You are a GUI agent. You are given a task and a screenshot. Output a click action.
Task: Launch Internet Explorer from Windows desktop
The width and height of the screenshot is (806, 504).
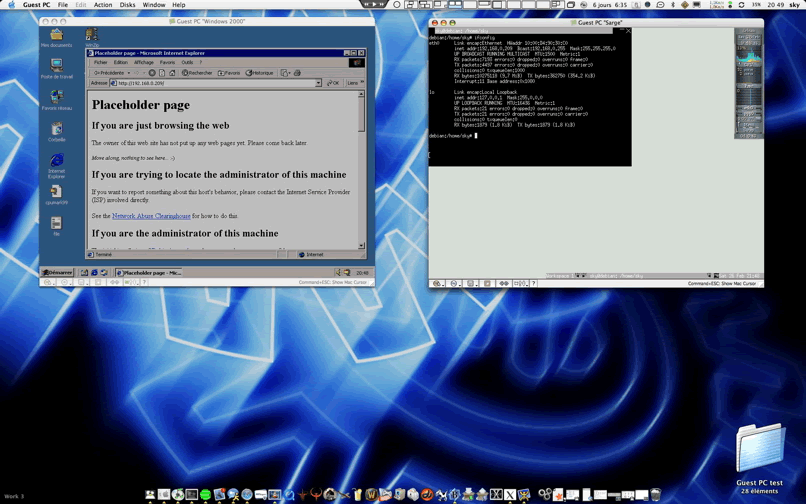[56, 161]
